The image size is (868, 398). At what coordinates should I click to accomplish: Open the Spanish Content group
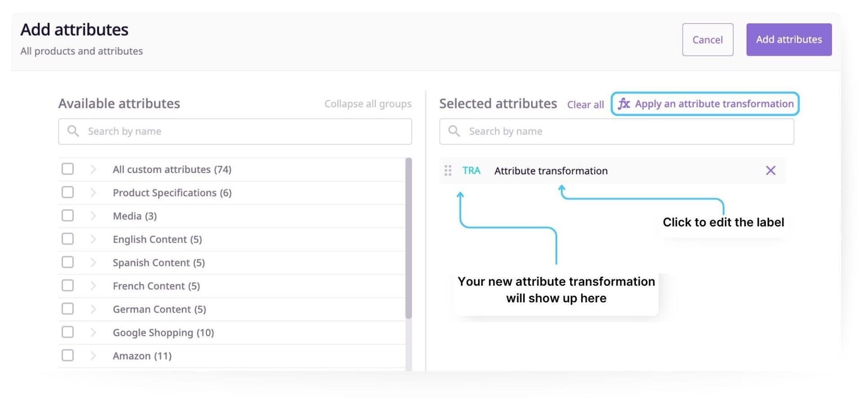93,261
